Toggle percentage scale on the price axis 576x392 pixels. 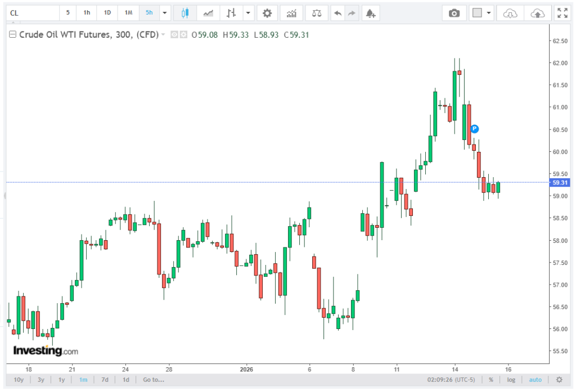click(x=491, y=380)
